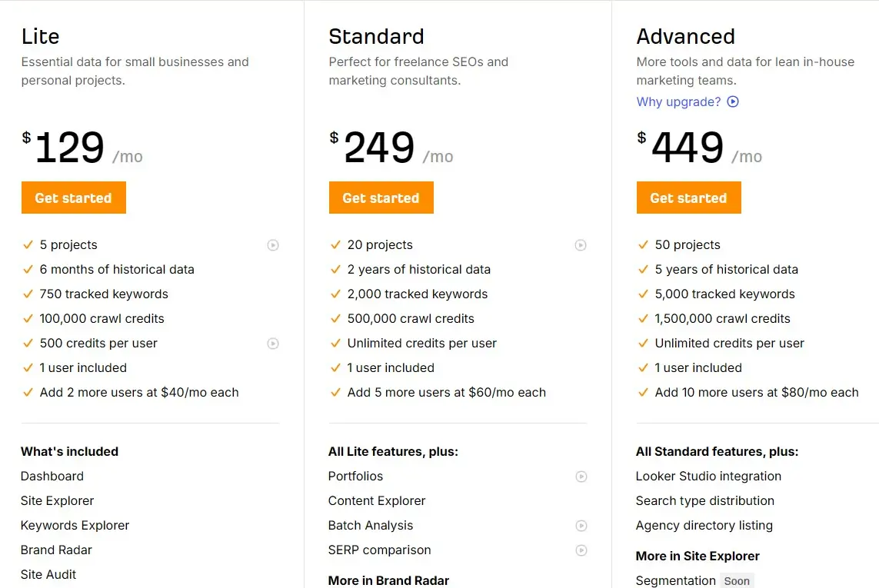The width and height of the screenshot is (879, 588).
Task: Click the Site Audit feature entry
Action: (x=48, y=574)
